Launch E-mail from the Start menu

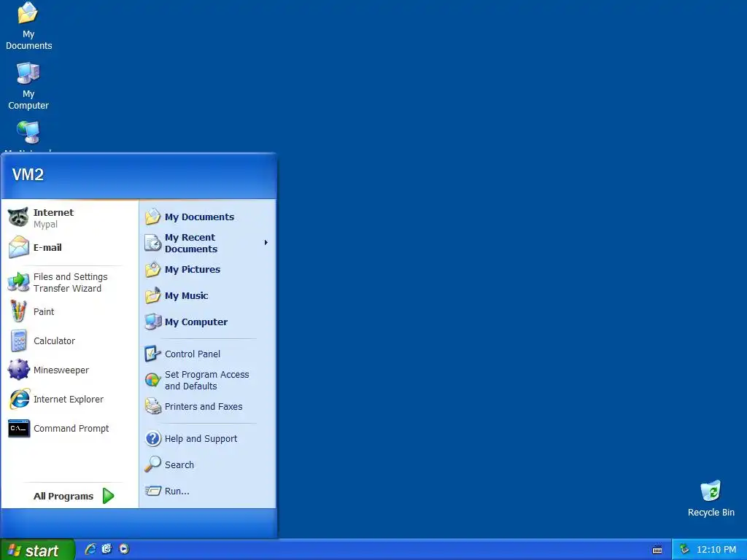tap(69, 248)
